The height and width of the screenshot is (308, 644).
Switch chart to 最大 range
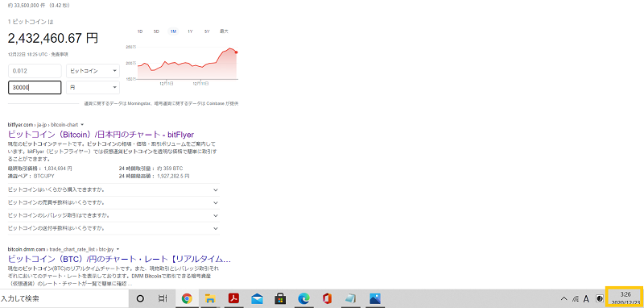[224, 31]
